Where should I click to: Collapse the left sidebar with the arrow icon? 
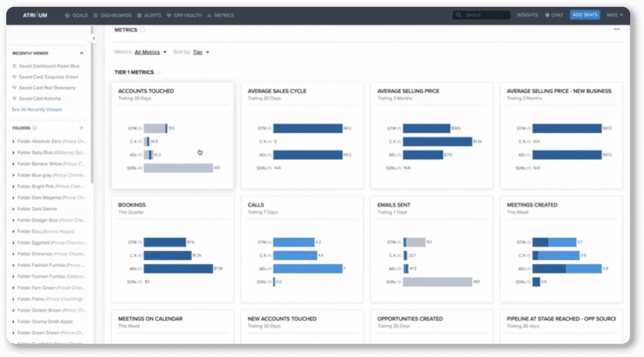coord(94,38)
